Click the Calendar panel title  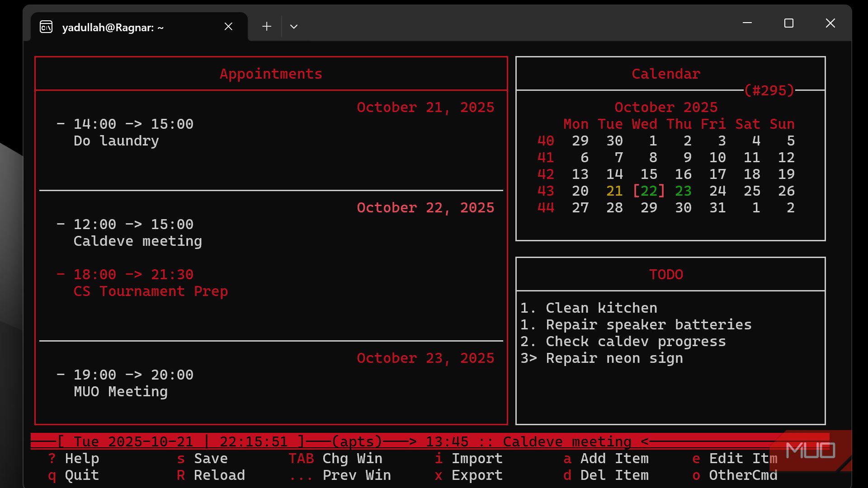point(666,74)
